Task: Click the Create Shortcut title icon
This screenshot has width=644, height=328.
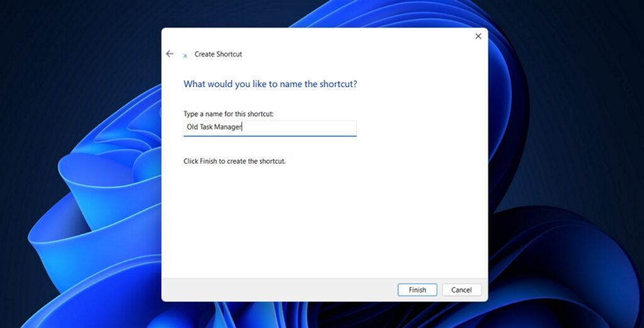Action: pyautogui.click(x=186, y=56)
